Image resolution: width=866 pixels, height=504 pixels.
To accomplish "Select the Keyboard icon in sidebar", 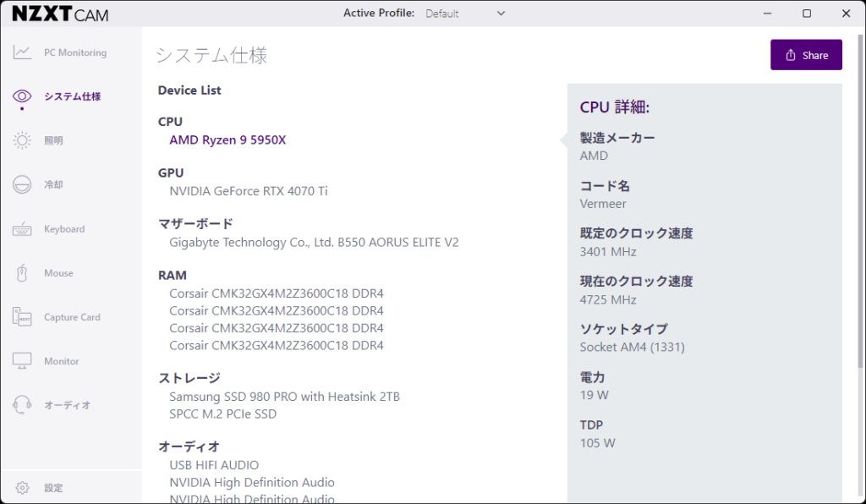I will (22, 229).
